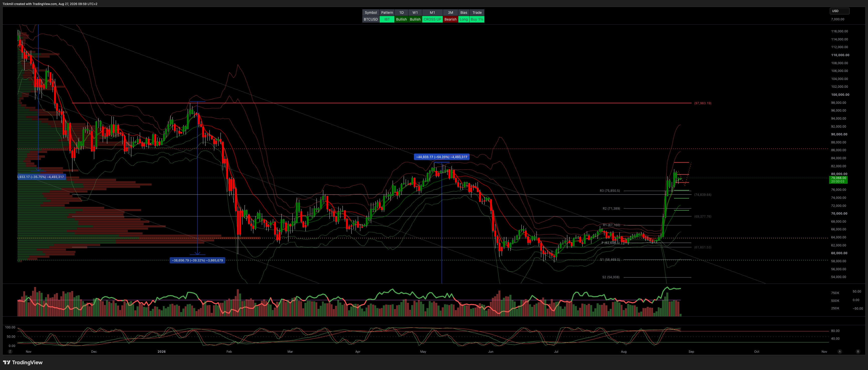Click the 54,000.00 price axis label
The width and height of the screenshot is (868, 370).
point(839,277)
